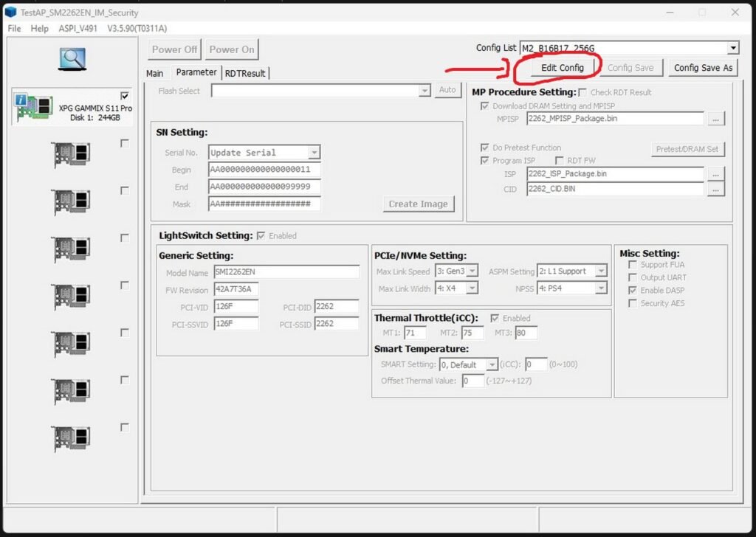Open the Config List dropdown
This screenshot has width=756, height=537.
coord(732,47)
